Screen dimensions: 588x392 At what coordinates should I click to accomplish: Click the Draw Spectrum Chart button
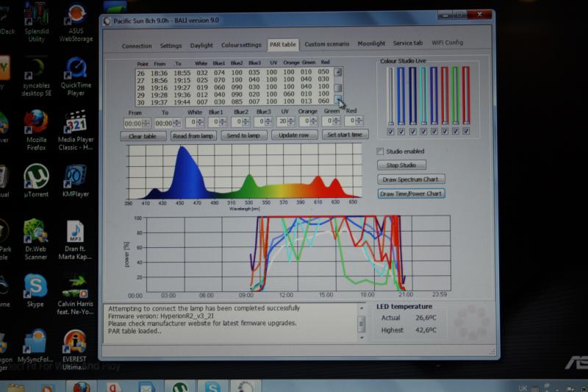tap(411, 179)
